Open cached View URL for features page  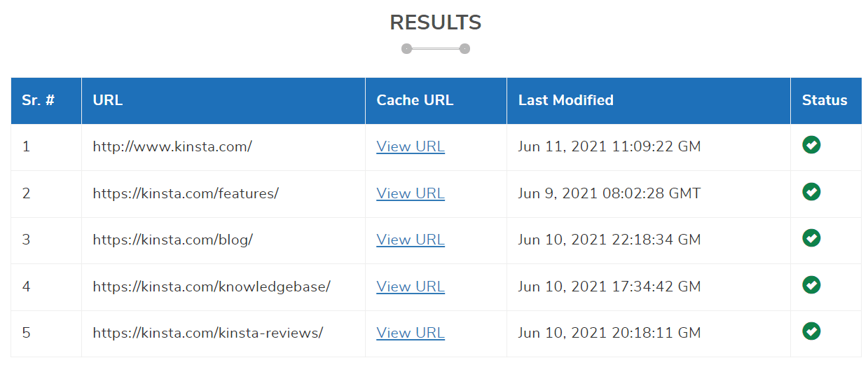click(411, 193)
